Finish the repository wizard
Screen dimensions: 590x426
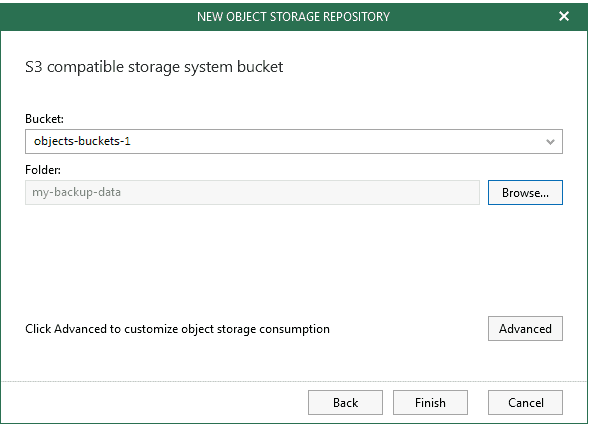pos(430,403)
